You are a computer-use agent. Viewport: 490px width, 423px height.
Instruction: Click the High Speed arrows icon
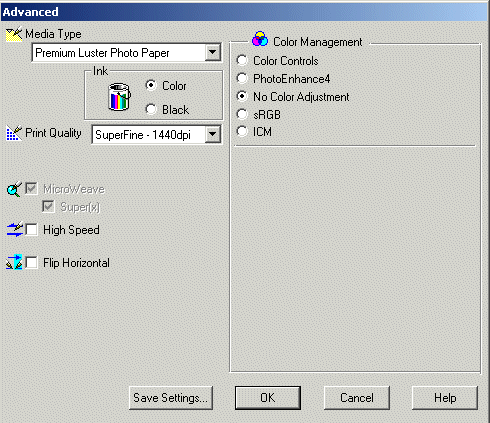tap(15, 230)
